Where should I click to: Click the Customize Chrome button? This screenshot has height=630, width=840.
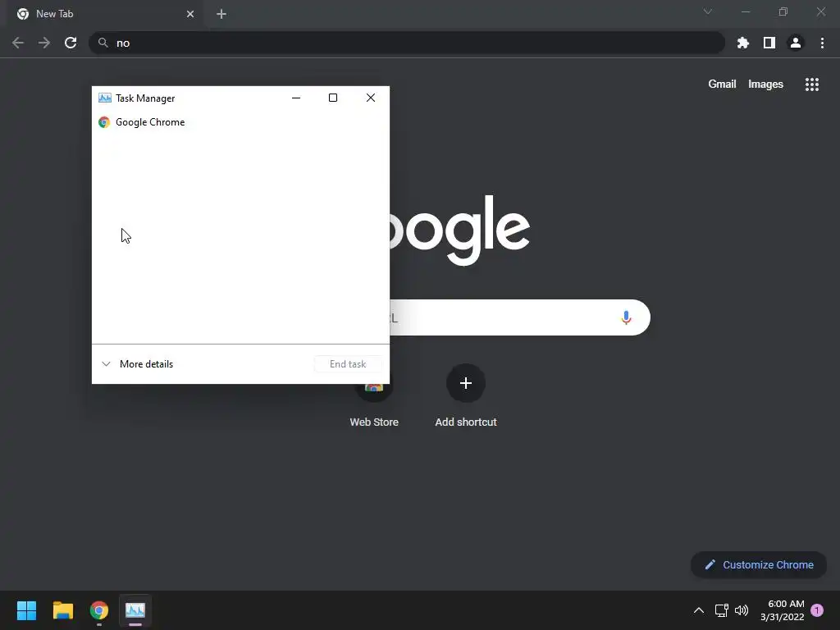point(759,564)
